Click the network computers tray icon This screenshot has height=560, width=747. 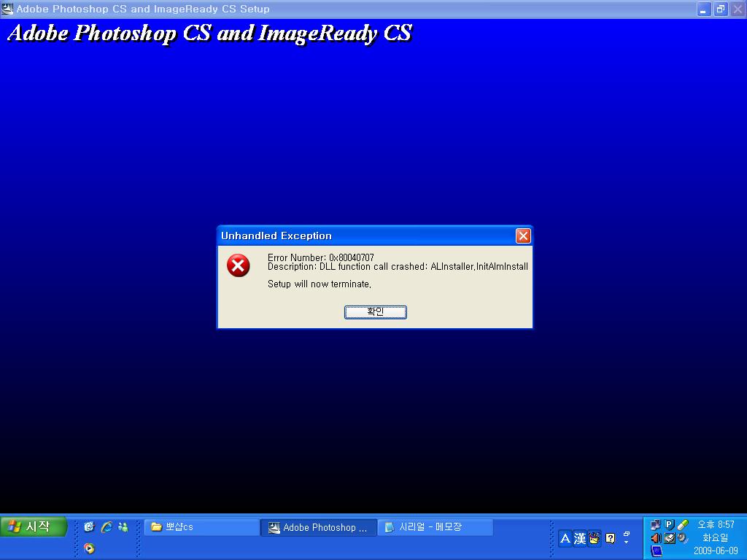click(x=656, y=525)
